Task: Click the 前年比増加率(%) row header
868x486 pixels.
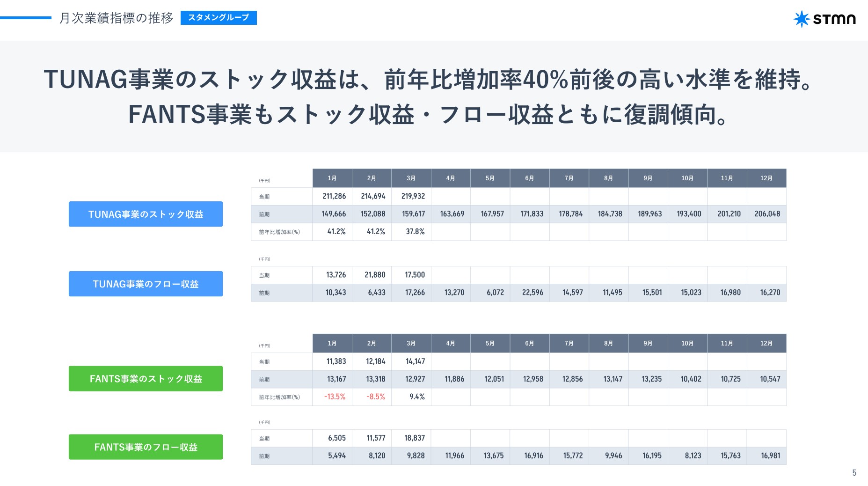Action: point(279,231)
